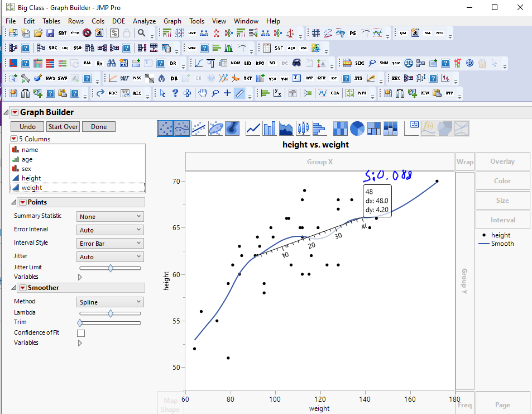This screenshot has height=414, width=532.
Task: Expand Variables under Smoother
Action: tap(80, 343)
